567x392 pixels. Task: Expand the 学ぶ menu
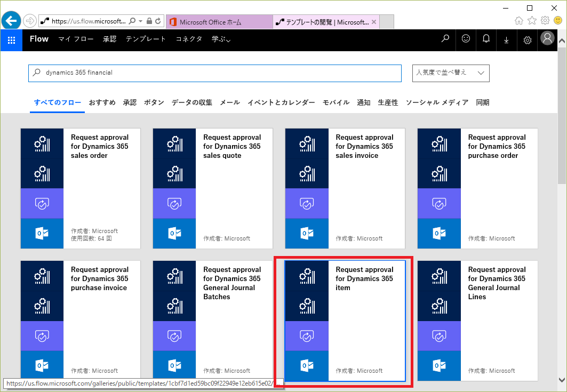[221, 39]
